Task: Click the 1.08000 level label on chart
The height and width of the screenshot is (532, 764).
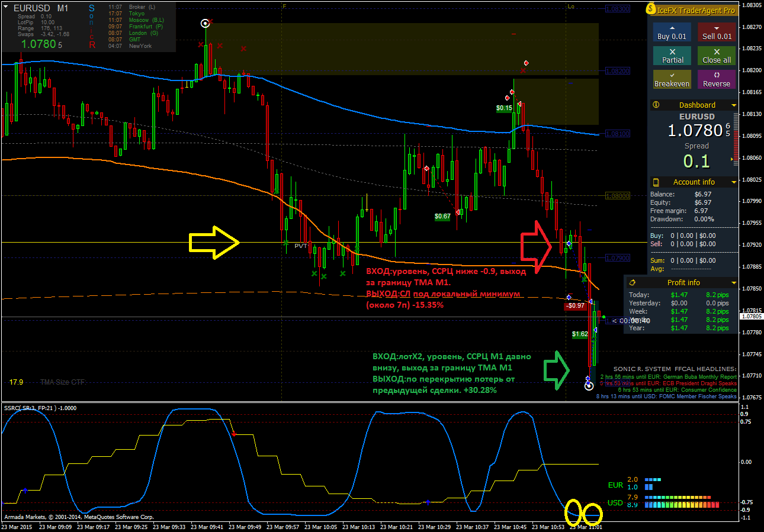Action: coord(617,196)
